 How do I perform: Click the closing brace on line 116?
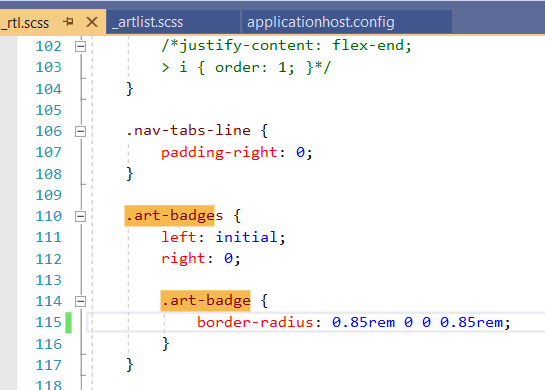click(166, 344)
